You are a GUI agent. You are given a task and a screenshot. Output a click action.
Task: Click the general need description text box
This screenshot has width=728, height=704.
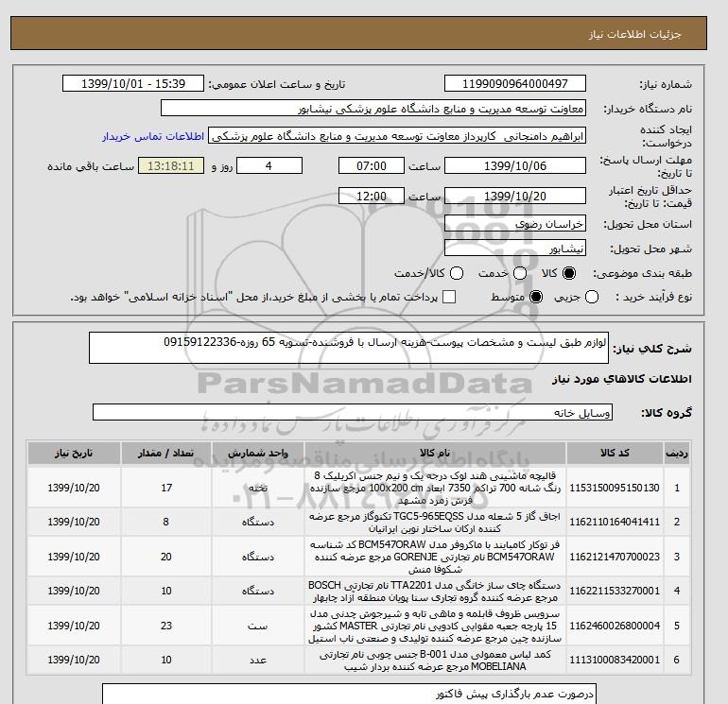pos(349,348)
